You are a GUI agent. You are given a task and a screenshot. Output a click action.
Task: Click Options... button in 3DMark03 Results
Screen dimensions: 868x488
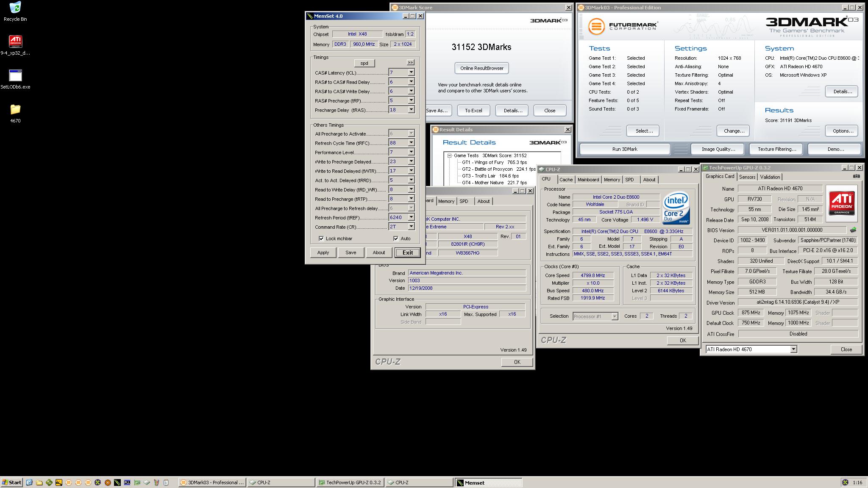[x=843, y=131]
